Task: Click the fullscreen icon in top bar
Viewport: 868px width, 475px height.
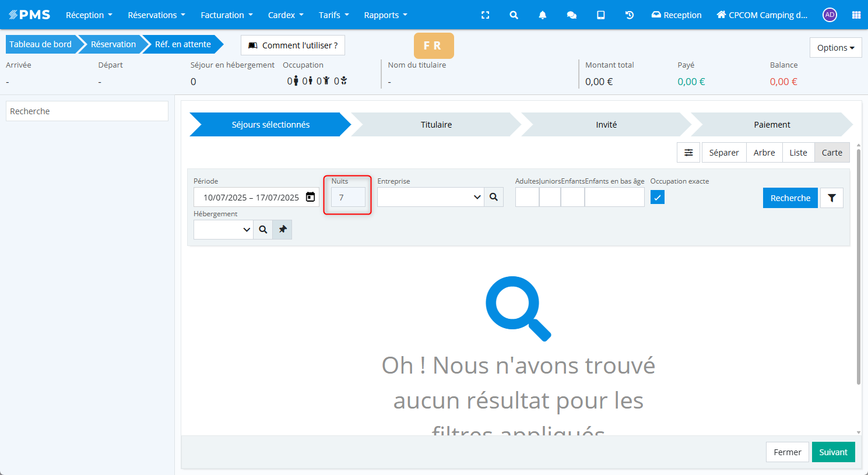Action: (485, 15)
